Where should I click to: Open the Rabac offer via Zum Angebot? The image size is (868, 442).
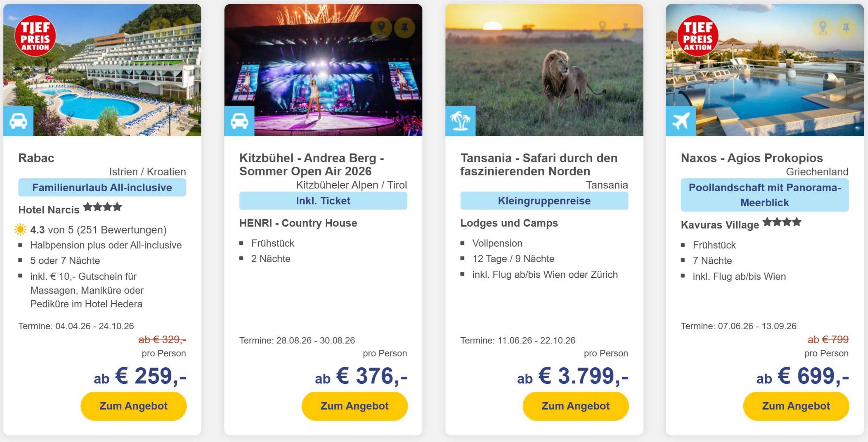[133, 406]
